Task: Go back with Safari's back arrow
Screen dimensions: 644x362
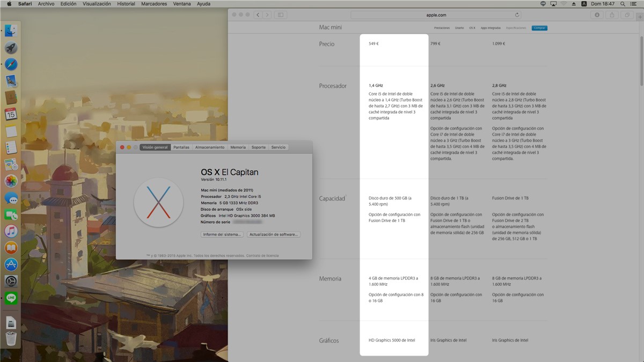Action: 258,15
